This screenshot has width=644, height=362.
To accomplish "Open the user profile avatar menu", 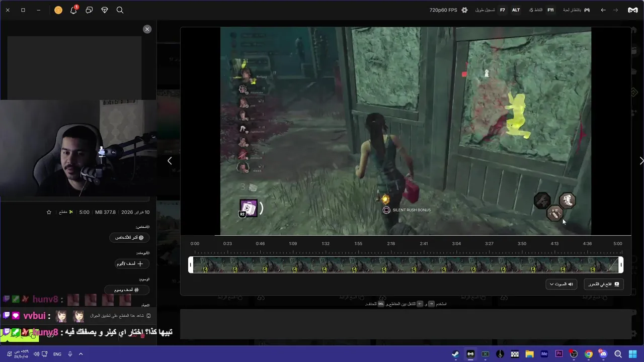I will (58, 10).
